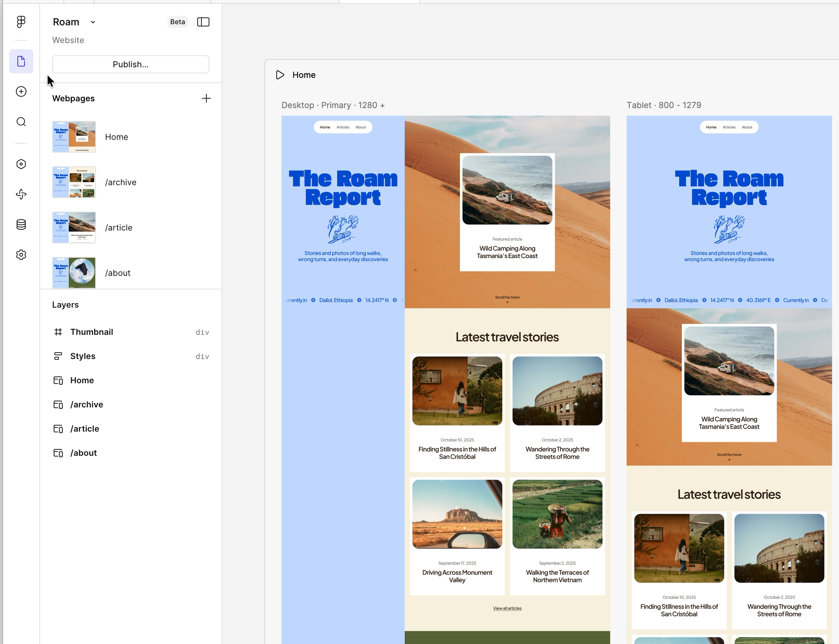Image resolution: width=839 pixels, height=644 pixels.
Task: Open the Search magnifier icon
Action: [21, 122]
